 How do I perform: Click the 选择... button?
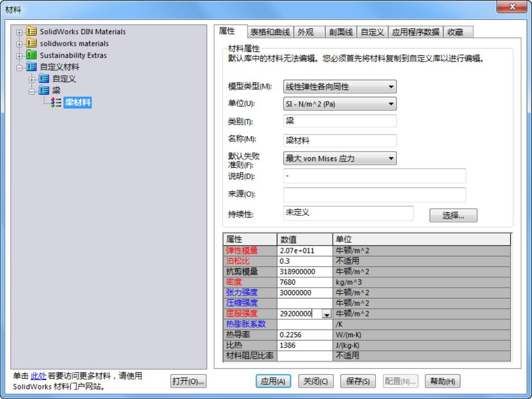(x=453, y=215)
